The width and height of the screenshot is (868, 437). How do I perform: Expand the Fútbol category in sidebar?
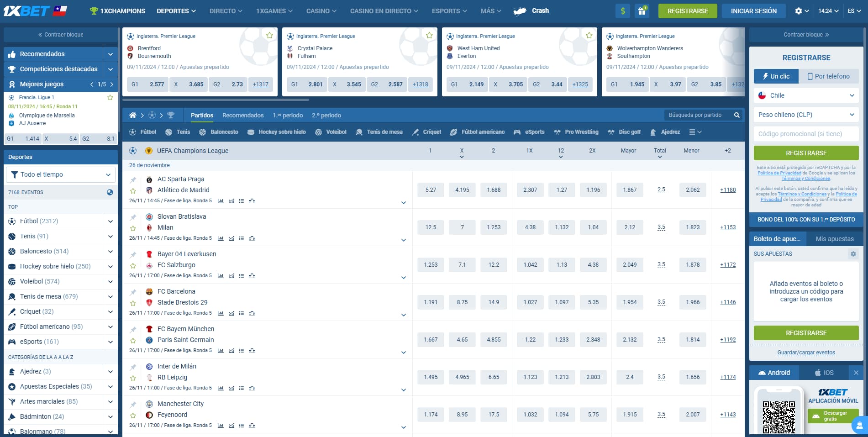click(x=110, y=221)
